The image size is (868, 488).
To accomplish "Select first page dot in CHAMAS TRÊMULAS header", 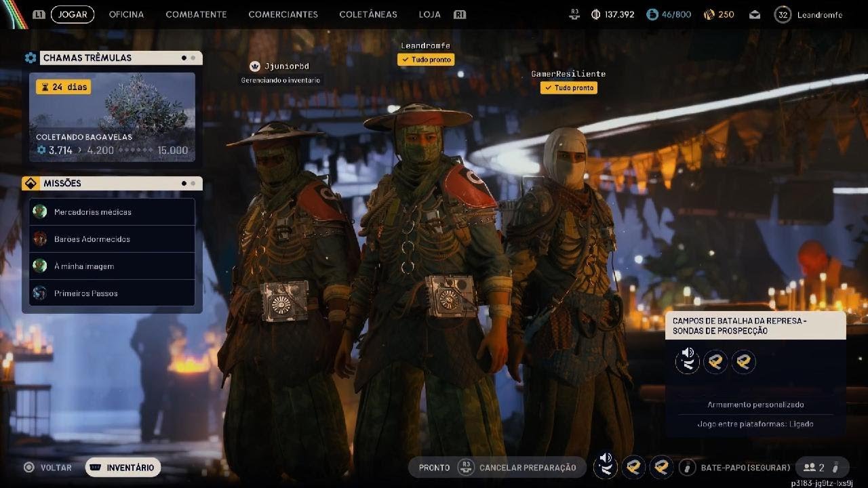I will (x=184, y=58).
